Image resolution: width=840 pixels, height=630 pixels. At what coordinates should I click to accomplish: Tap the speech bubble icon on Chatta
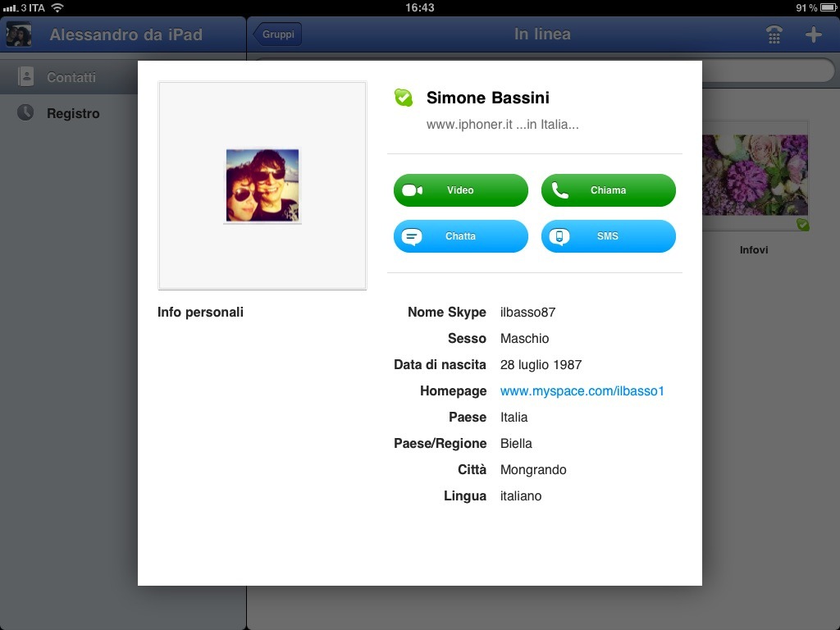pyautogui.click(x=412, y=236)
